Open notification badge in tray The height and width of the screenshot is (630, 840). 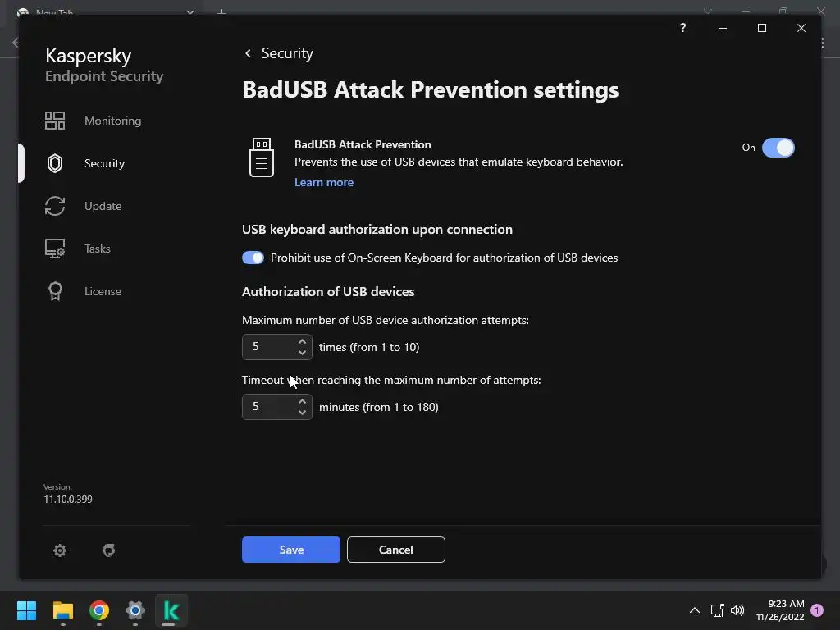pos(817,610)
